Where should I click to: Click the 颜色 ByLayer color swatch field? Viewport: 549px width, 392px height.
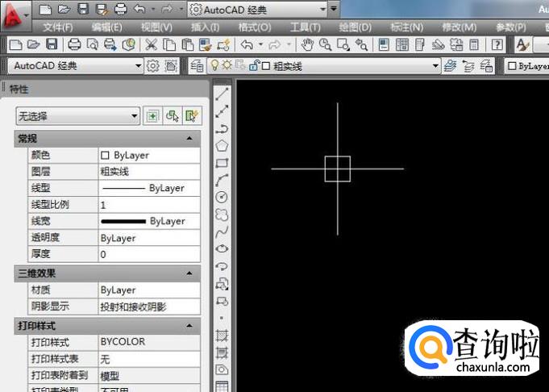[148, 155]
